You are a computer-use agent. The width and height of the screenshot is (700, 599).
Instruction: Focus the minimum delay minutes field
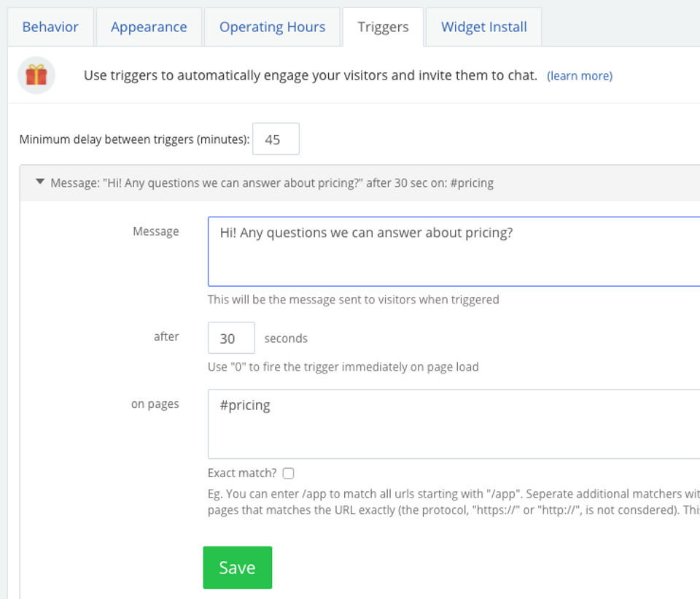point(276,139)
